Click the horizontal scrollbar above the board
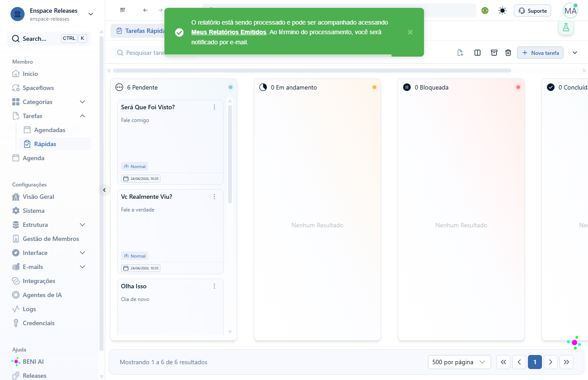588x380 pixels. point(312,70)
